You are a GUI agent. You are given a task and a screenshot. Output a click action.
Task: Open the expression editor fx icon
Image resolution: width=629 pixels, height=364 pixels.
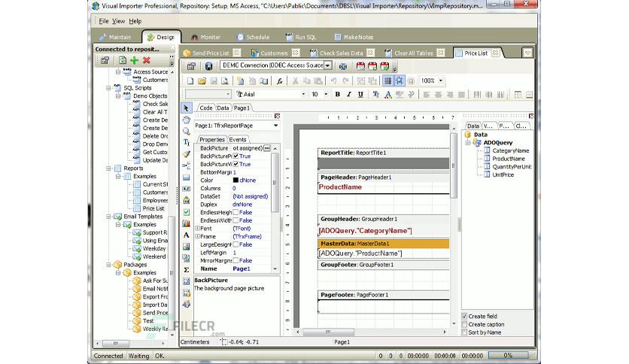point(280,81)
